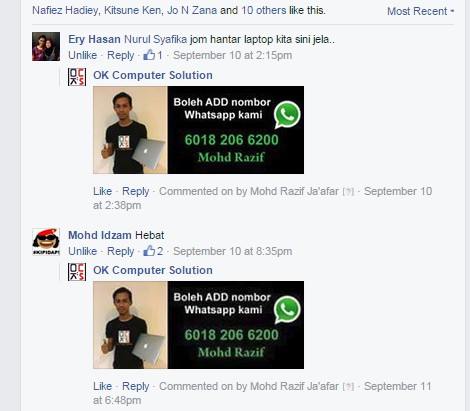
Task: Open the Nafiez Hadiey profile link
Action: click(x=65, y=10)
